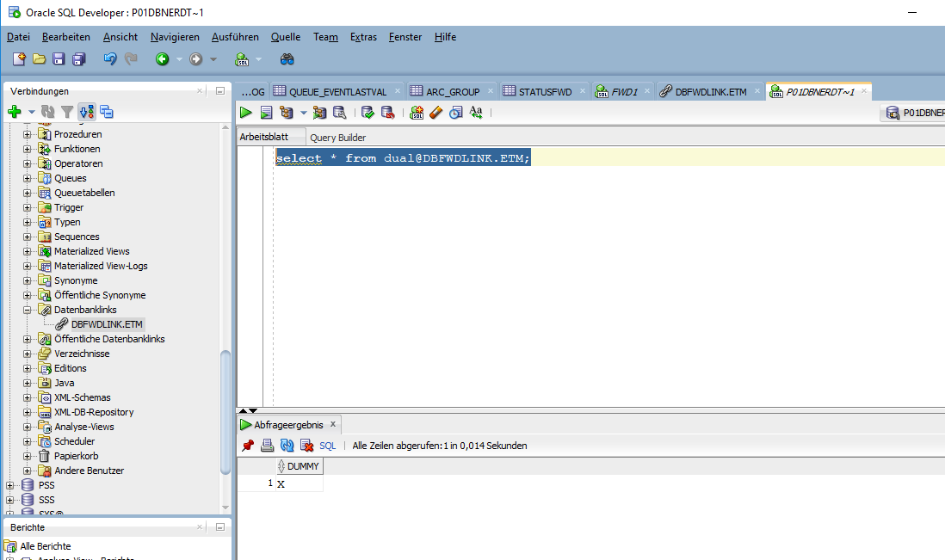Screen dimensions: 945x560
Task: Run the statement with the green play icon
Action: pyautogui.click(x=246, y=112)
